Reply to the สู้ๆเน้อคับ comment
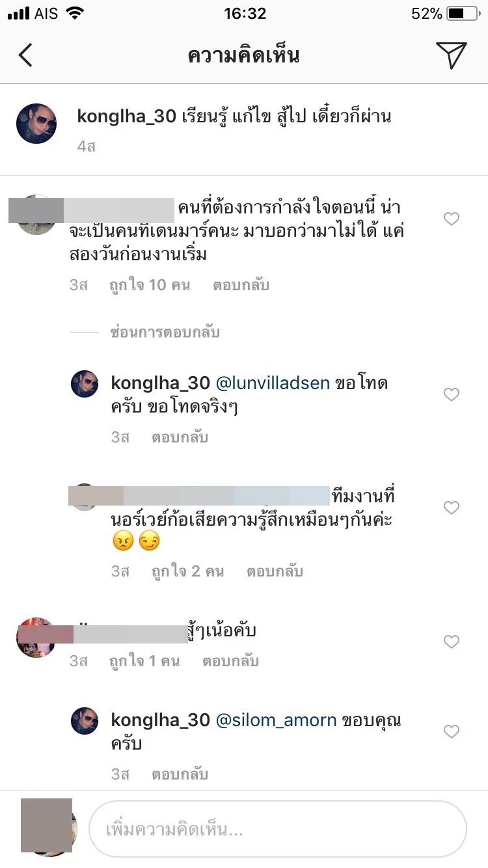The height and width of the screenshot is (868, 488). (230, 661)
